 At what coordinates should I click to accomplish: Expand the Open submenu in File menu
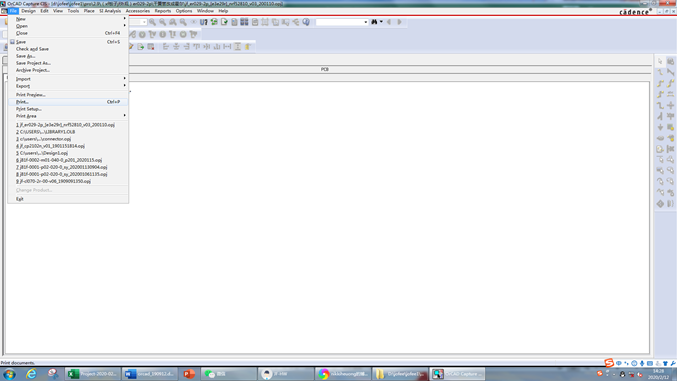coord(68,26)
